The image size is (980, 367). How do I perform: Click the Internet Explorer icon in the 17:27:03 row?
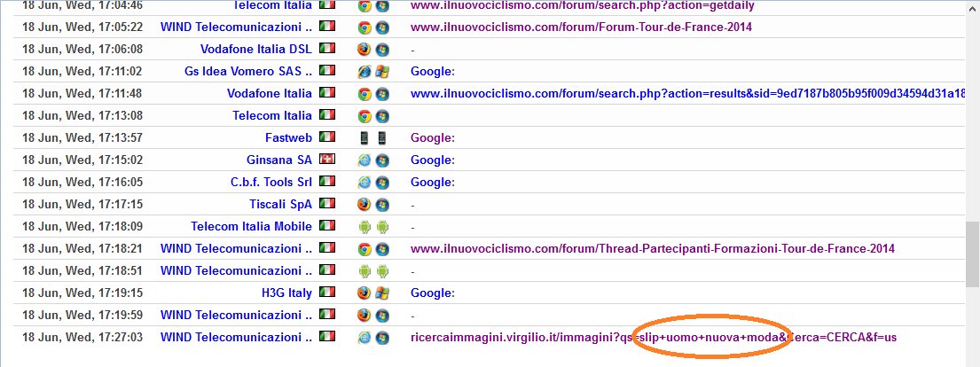pyautogui.click(x=365, y=338)
